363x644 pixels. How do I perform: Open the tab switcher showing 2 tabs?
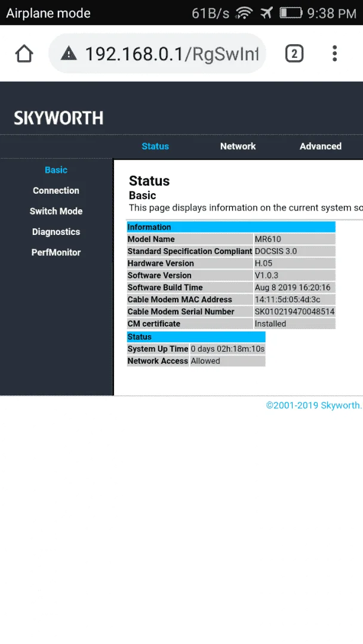click(294, 54)
